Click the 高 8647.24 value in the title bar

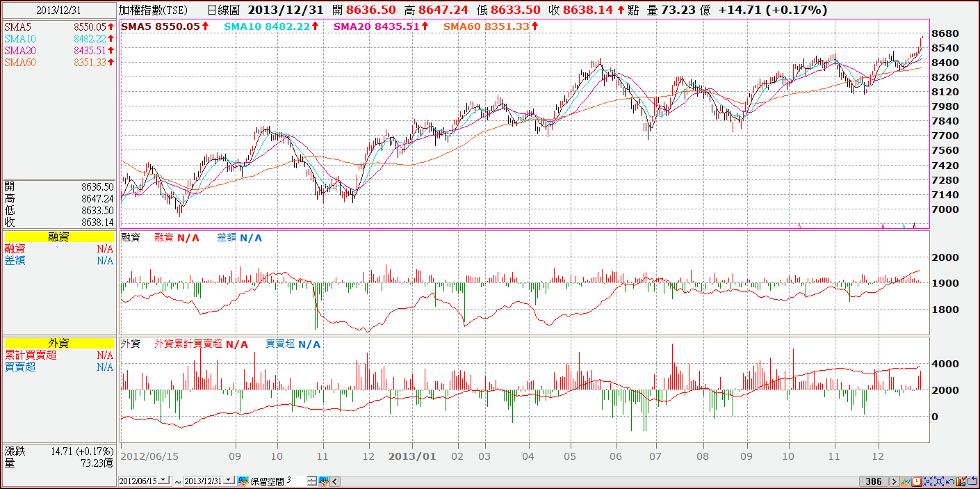[x=436, y=10]
